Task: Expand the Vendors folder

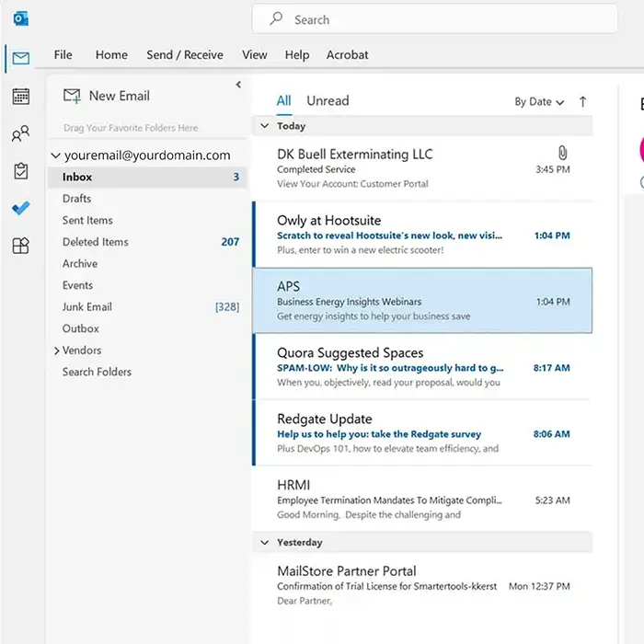Action: coord(57,351)
